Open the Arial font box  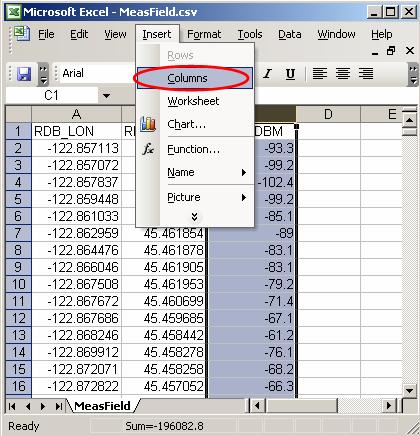[x=97, y=74]
